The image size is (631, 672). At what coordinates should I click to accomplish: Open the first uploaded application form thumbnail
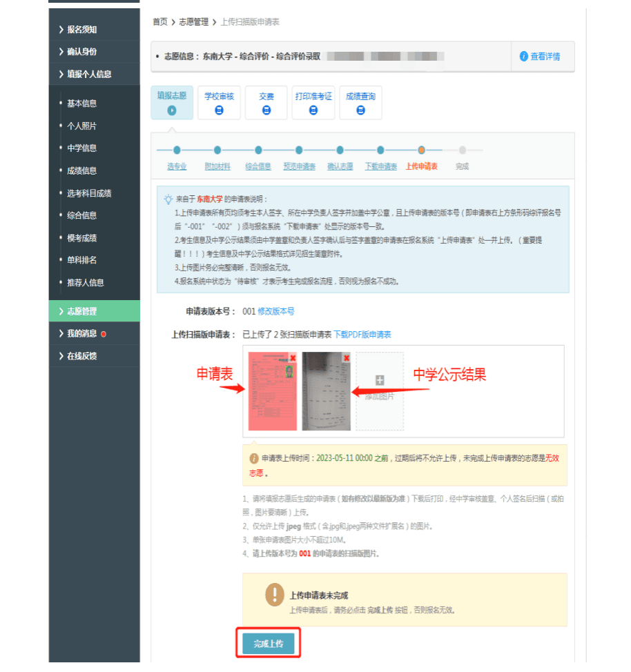pos(272,392)
